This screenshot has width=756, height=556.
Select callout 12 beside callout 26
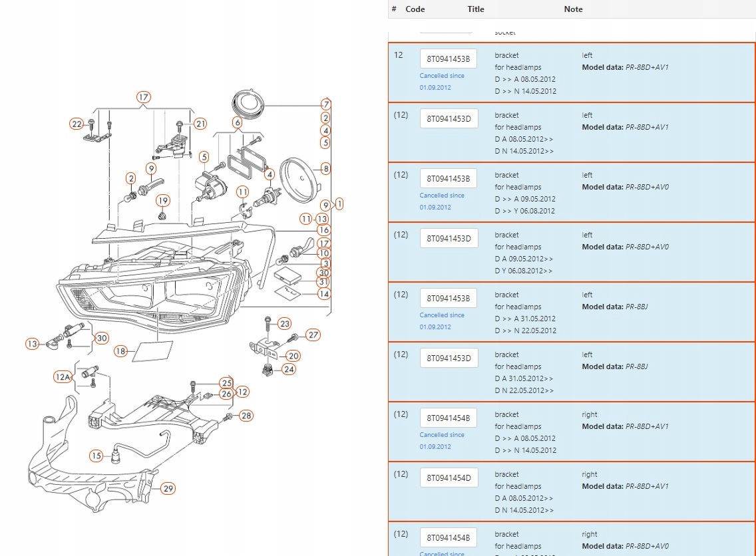[242, 392]
